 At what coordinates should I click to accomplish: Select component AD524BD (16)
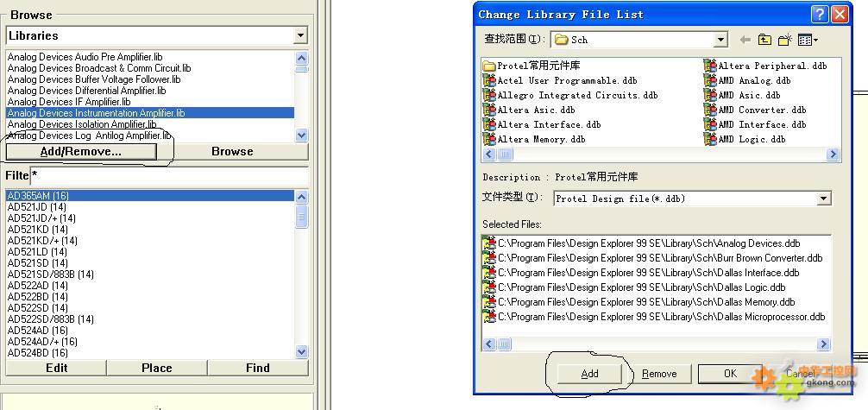38,353
